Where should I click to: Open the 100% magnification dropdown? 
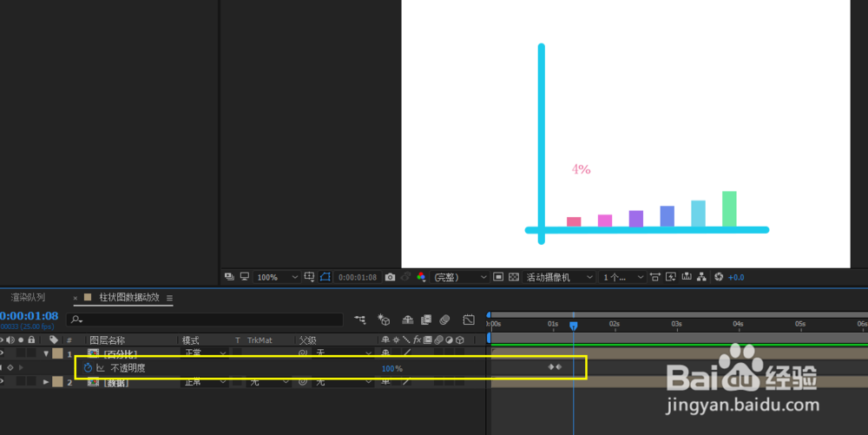pos(276,277)
